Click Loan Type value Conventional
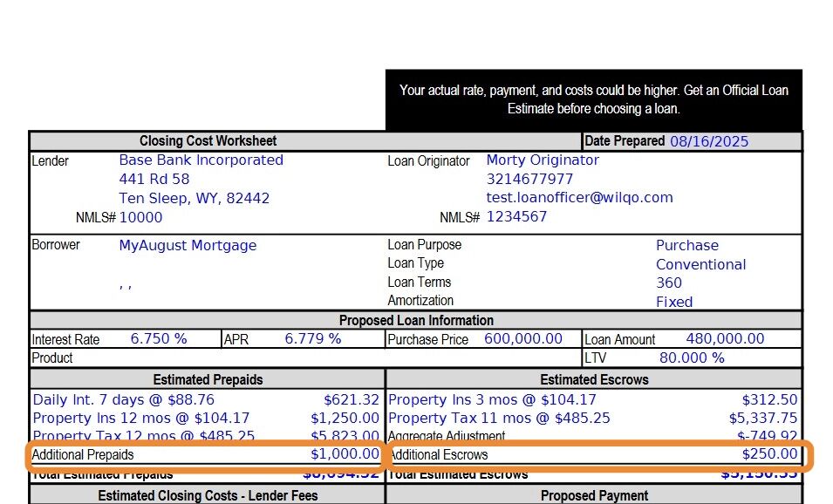Image resolution: width=833 pixels, height=504 pixels. pyautogui.click(x=700, y=264)
